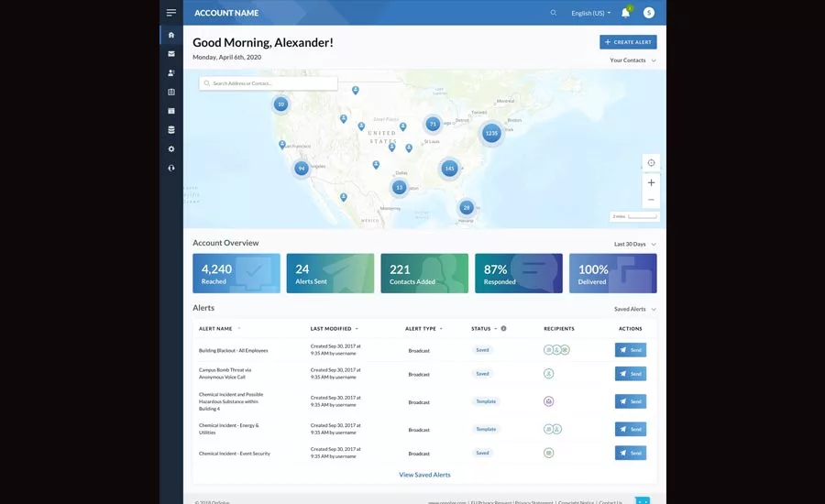Open the English (US) language dropdown
This screenshot has height=504, width=825.
tap(590, 13)
